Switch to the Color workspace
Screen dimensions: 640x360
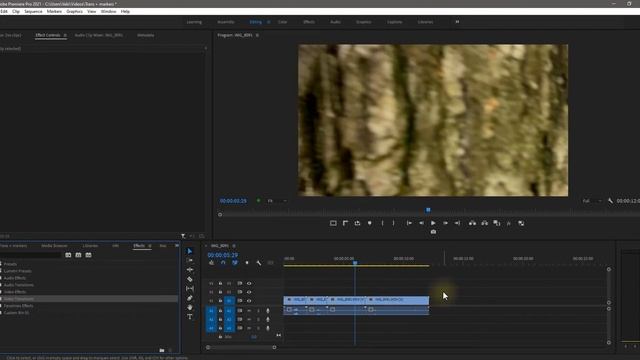pyautogui.click(x=282, y=22)
